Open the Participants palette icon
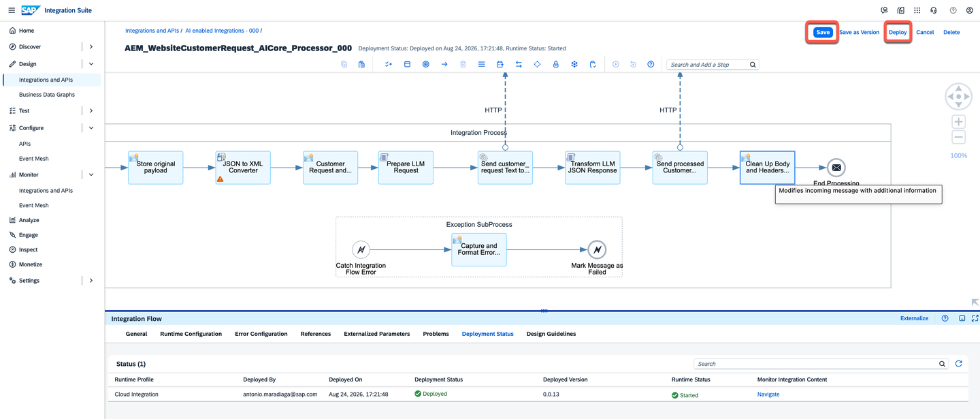980x419 pixels. (x=389, y=64)
